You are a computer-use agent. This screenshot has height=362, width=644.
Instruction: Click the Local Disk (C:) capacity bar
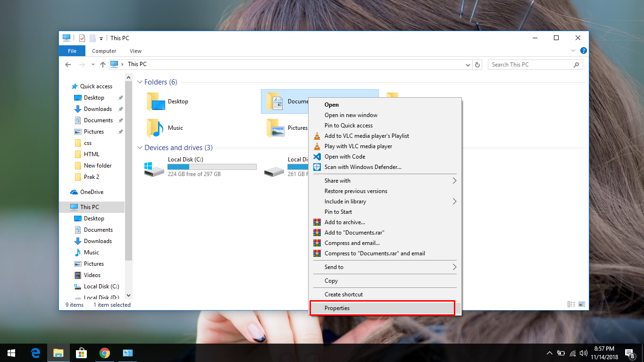click(212, 166)
